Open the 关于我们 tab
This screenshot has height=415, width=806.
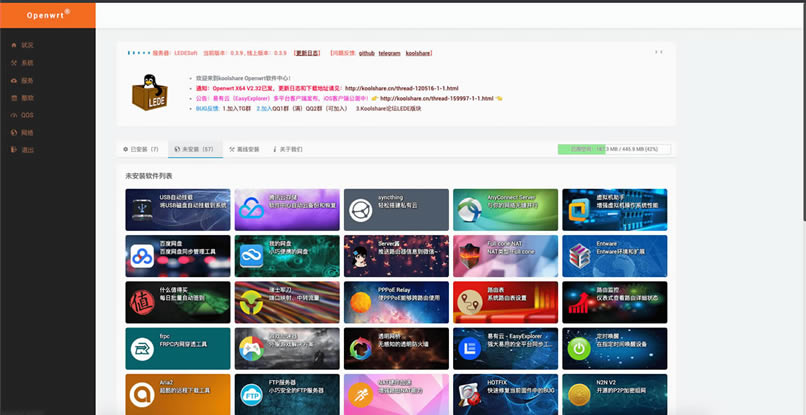[x=288, y=149]
